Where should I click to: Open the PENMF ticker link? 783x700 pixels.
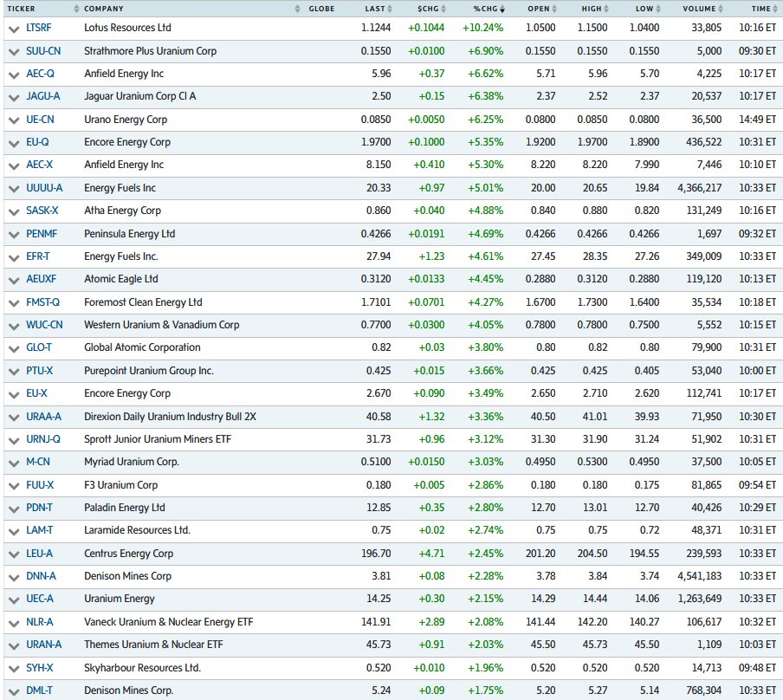coord(42,234)
